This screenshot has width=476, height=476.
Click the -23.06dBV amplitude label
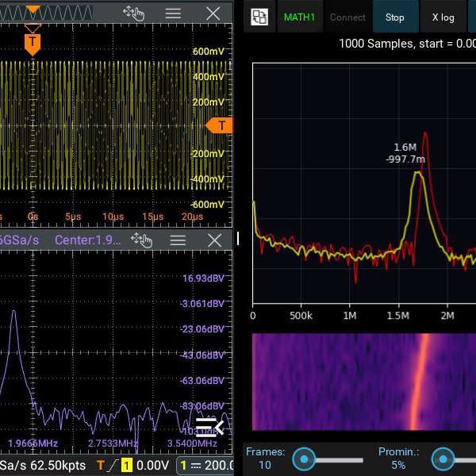coord(202,329)
